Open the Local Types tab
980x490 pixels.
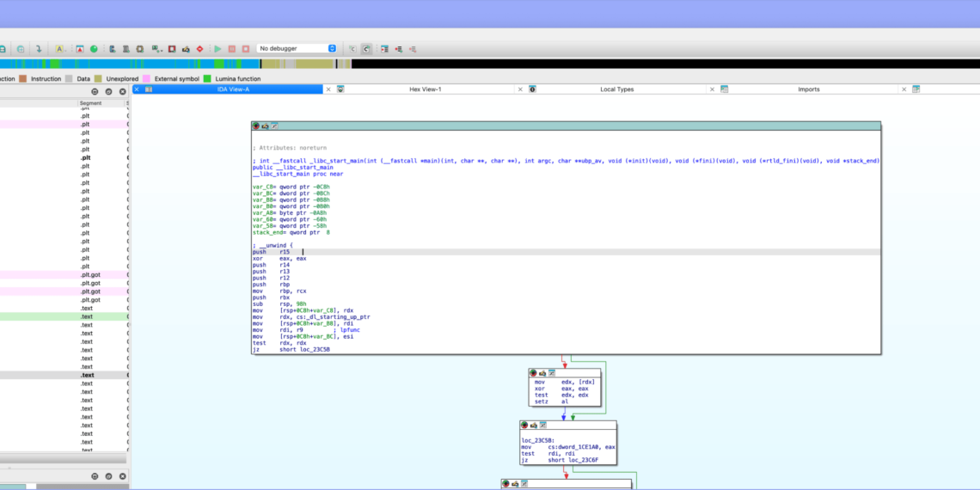pos(616,89)
